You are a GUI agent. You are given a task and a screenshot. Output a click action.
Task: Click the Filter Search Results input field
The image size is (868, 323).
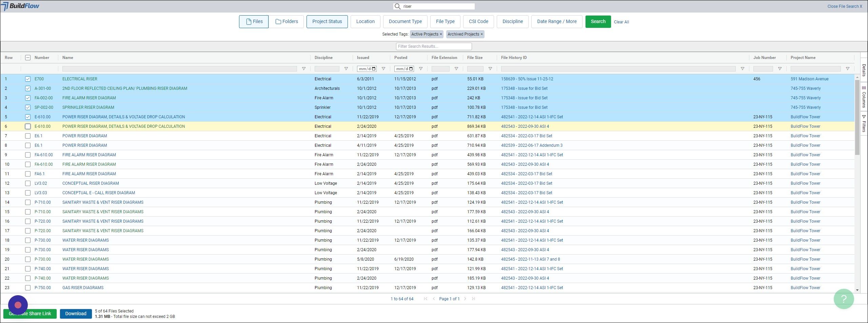click(434, 46)
